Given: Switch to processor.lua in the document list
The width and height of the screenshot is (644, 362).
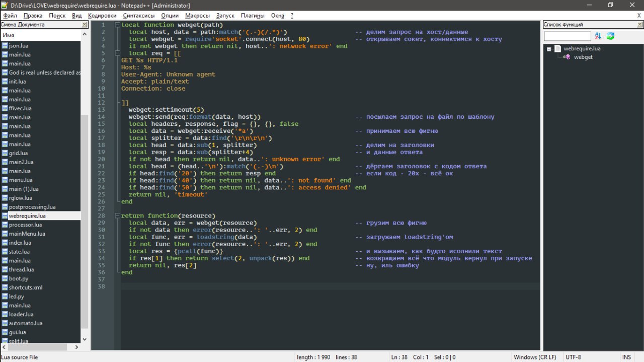Looking at the screenshot, I should pos(25,225).
